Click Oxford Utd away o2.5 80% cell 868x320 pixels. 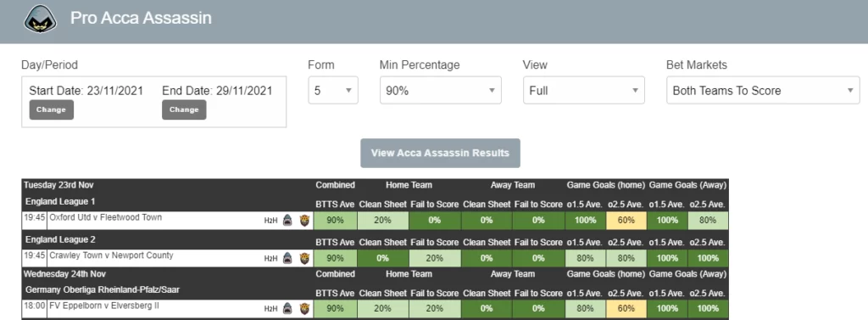click(708, 220)
